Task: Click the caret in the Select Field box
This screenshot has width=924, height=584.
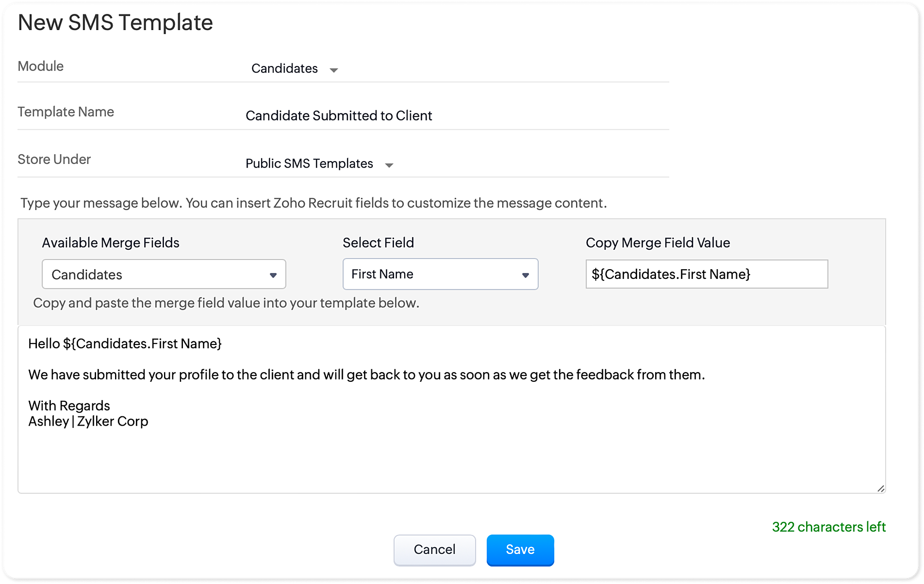Action: click(x=525, y=275)
